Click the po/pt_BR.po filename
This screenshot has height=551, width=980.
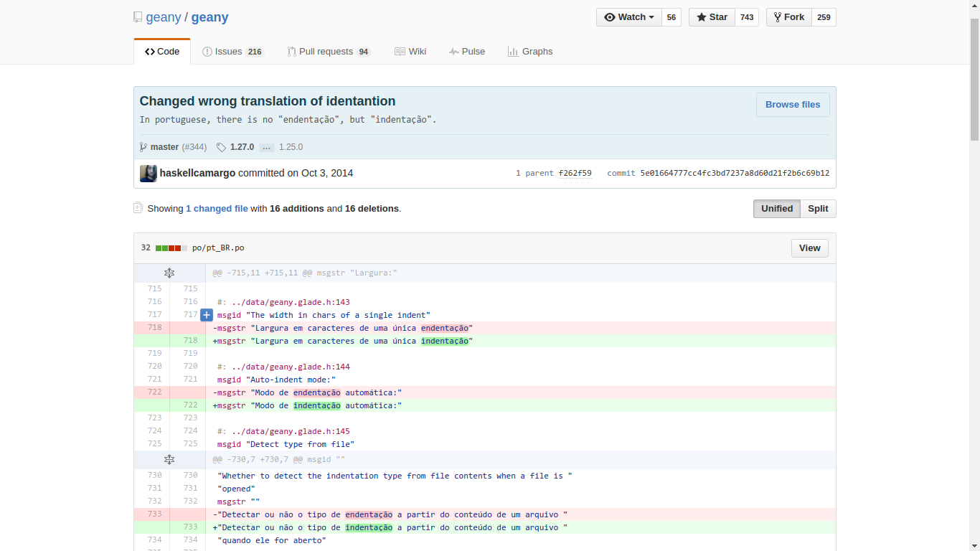(x=218, y=248)
